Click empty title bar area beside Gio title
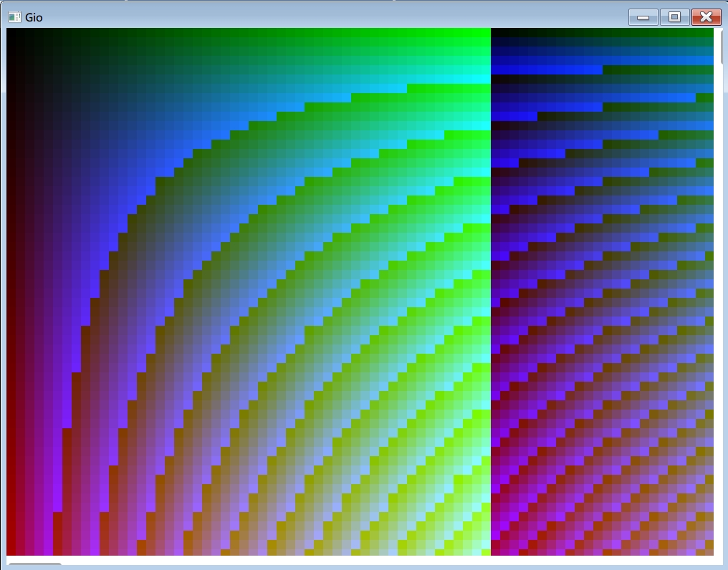Viewport: 728px width, 570px height. [x=322, y=17]
